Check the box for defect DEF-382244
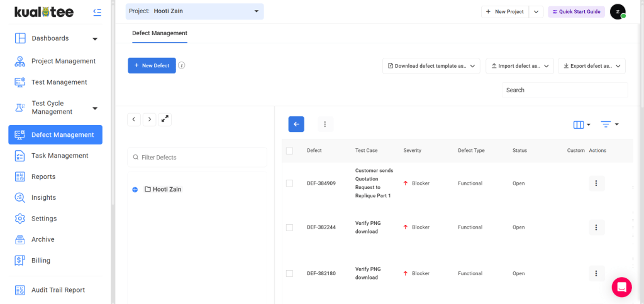This screenshot has height=304, width=644. click(289, 227)
